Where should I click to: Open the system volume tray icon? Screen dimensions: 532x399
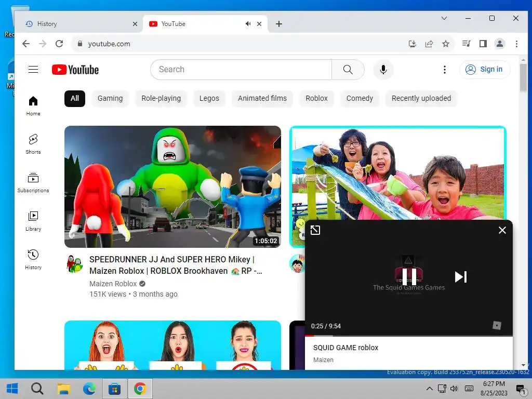pyautogui.click(x=454, y=389)
